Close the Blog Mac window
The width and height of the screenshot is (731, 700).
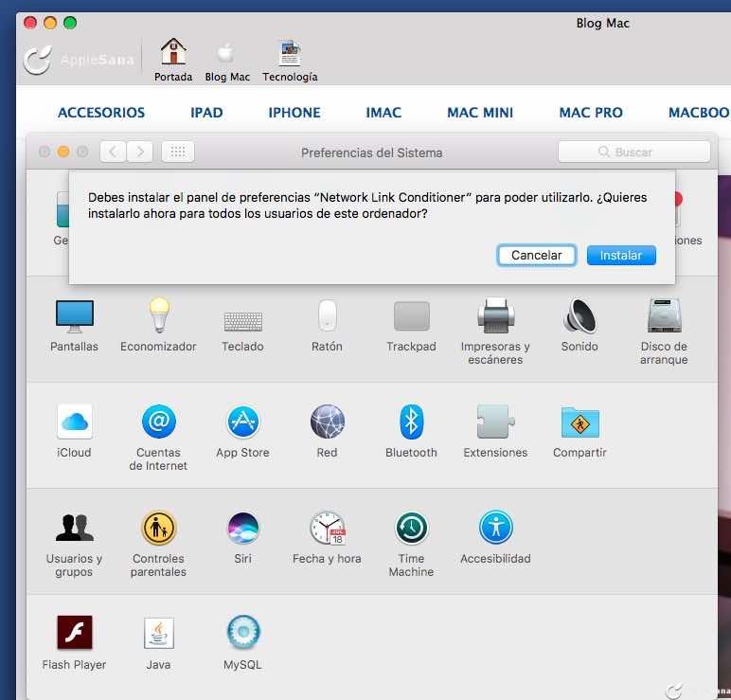[30, 23]
